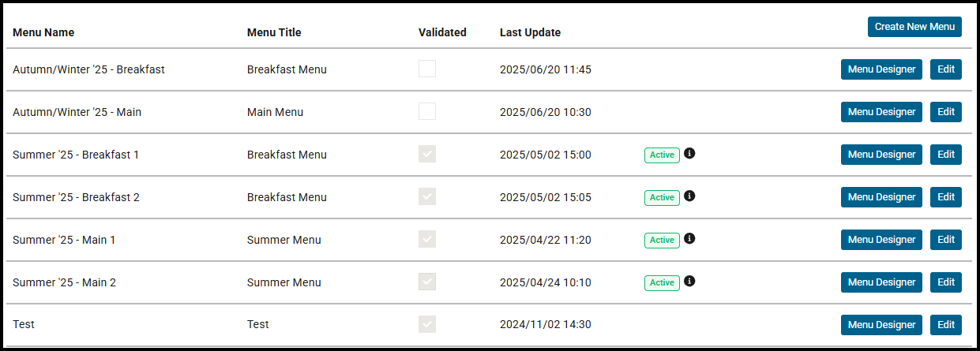Tick Validated checkbox for Autumn/Winter '25 - Breakfast
Image resolution: width=980 pixels, height=351 pixels.
(x=427, y=69)
